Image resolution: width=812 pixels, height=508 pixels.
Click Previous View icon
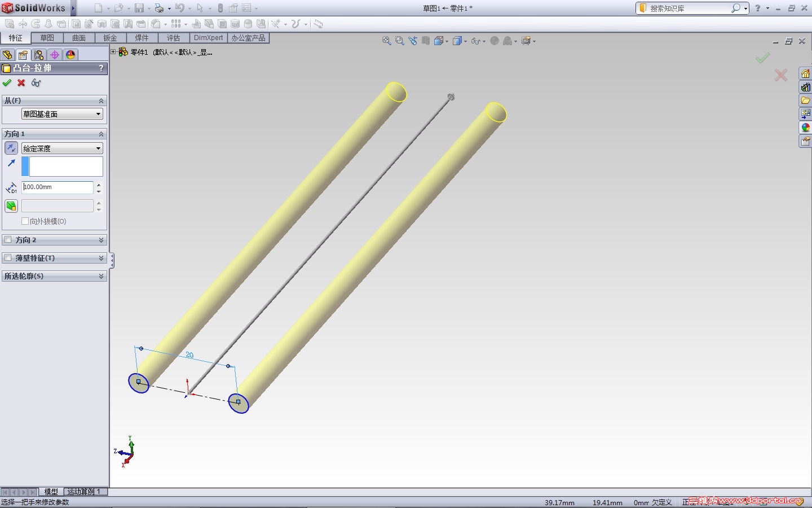pos(413,41)
